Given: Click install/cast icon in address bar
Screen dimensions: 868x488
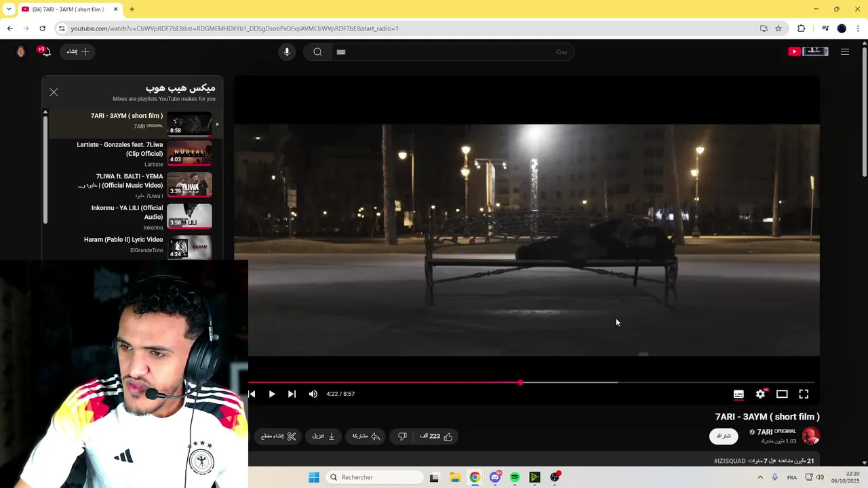Looking at the screenshot, I should 764,28.
